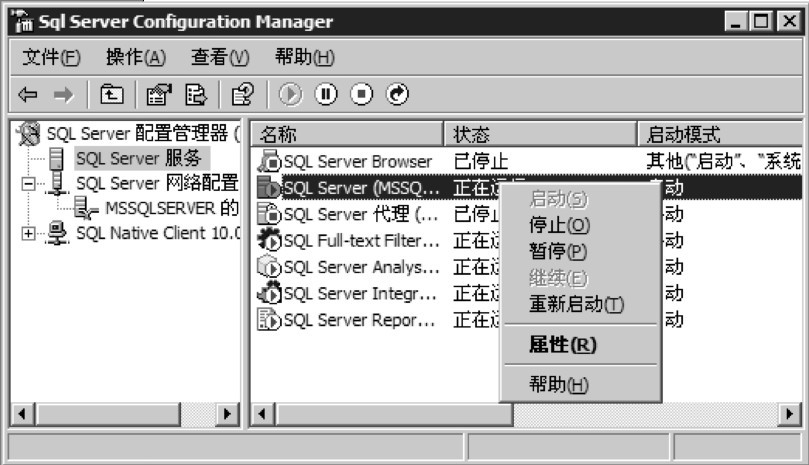Expand the SQL Native Client 10.0 node
This screenshot has width=809, height=465.
(x=29, y=233)
